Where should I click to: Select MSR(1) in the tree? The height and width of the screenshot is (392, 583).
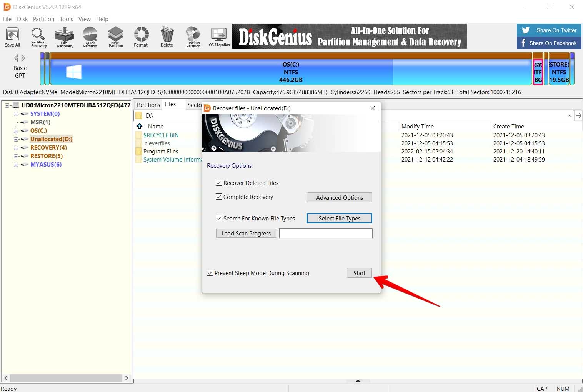[40, 122]
